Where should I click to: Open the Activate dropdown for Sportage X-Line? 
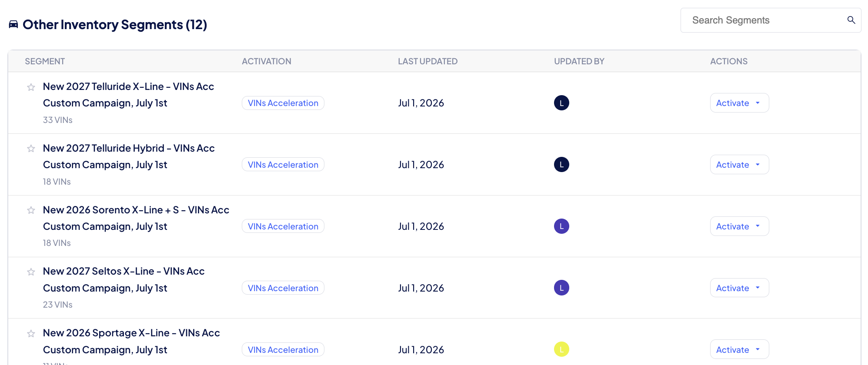coord(739,349)
